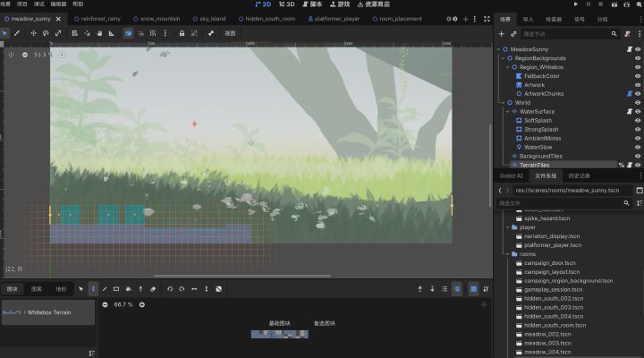Toggle visibility of BackgroundTiles

(x=638, y=157)
